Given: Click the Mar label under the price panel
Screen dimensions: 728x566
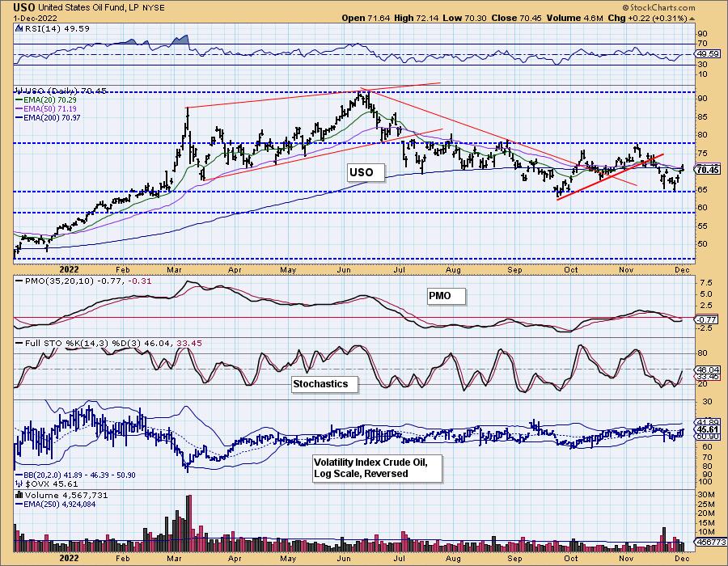Looking at the screenshot, I should pyautogui.click(x=174, y=270).
